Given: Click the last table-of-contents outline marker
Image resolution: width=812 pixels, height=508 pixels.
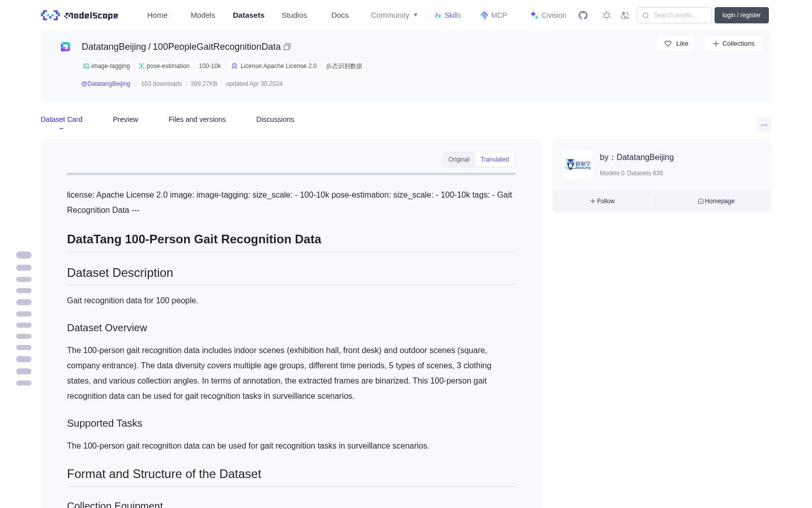Looking at the screenshot, I should click(x=24, y=383).
